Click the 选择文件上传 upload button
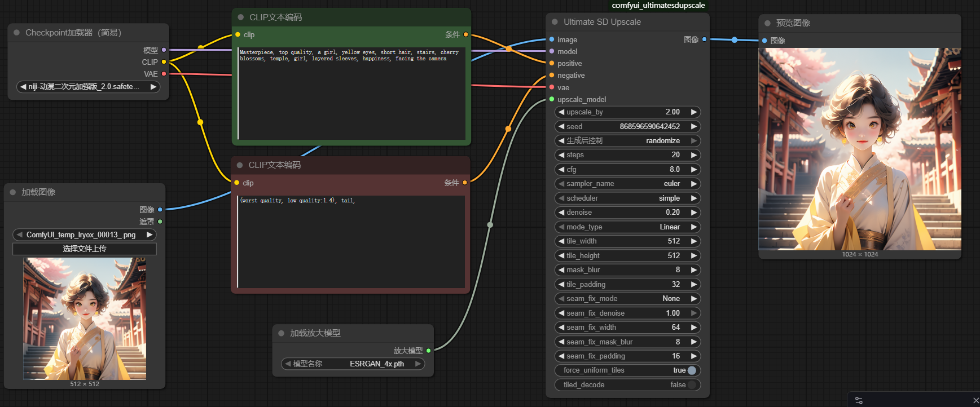 coord(85,249)
